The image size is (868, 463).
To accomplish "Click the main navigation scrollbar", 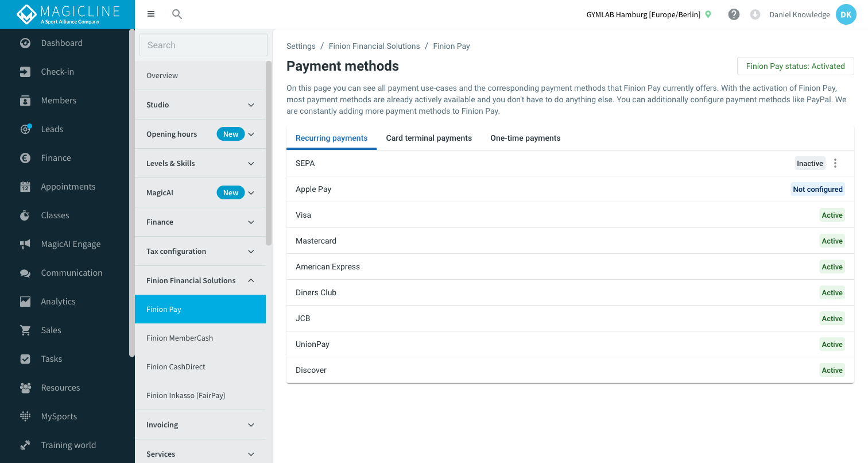I will (x=132, y=192).
